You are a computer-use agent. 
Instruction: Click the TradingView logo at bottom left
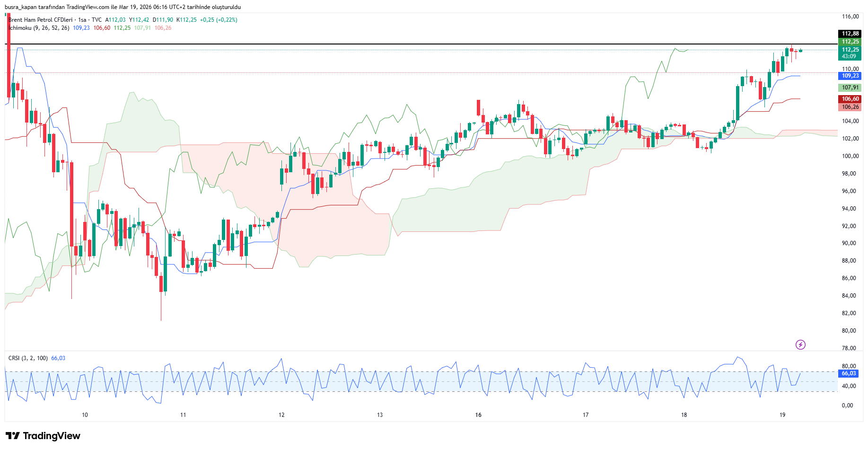point(43,436)
